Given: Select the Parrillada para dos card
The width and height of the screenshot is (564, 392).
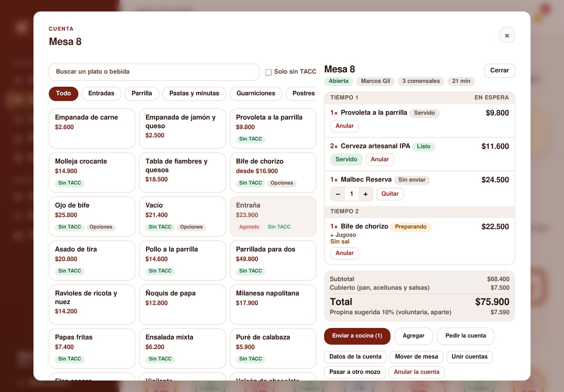Looking at the screenshot, I should [x=273, y=261].
